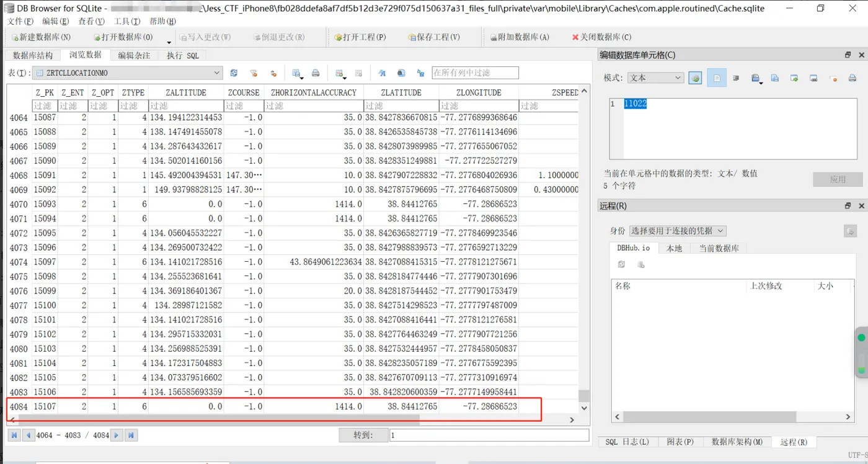Viewport: 868px width, 464px height.
Task: Click the ZLATITUDE column header
Action: click(401, 92)
